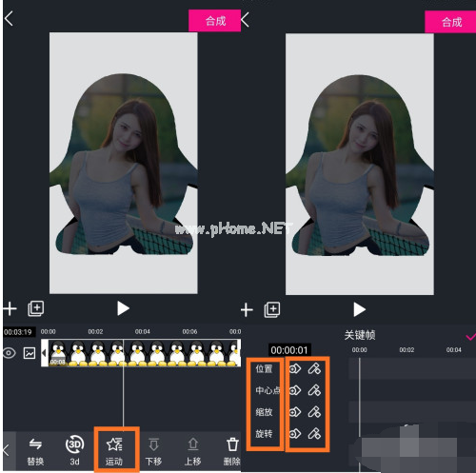Tap the 下移 move-down tool

153,451
